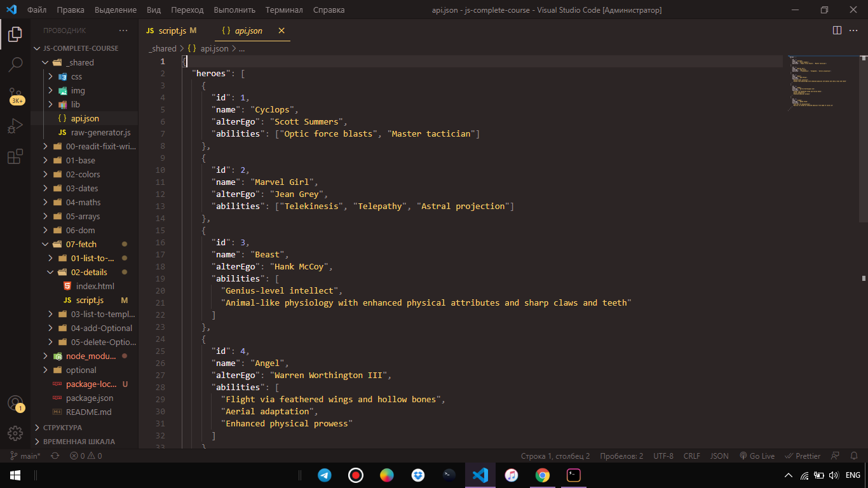Screen dimensions: 868x488
Task: Open the Правка menu
Action: (71, 10)
